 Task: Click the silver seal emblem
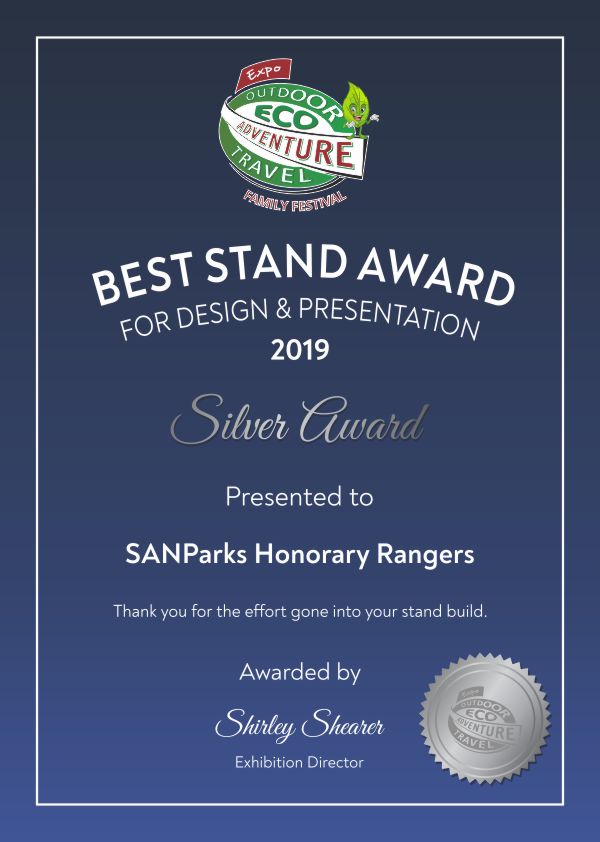point(485,718)
